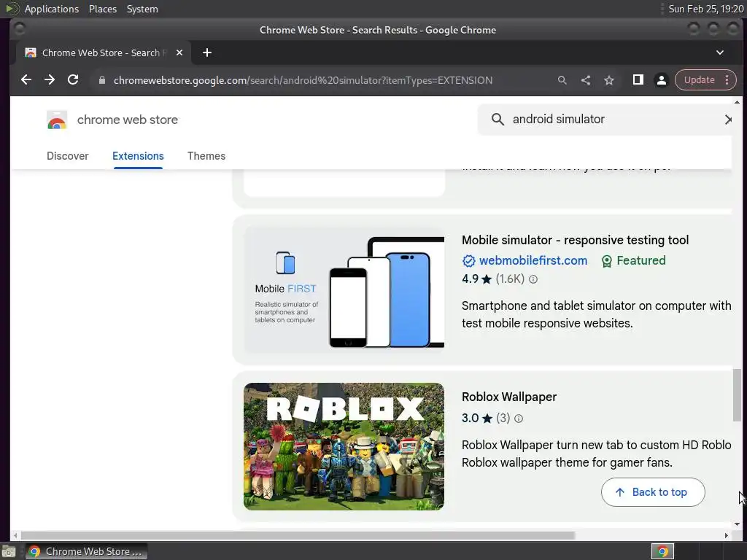Click the Back to top button

click(x=653, y=492)
